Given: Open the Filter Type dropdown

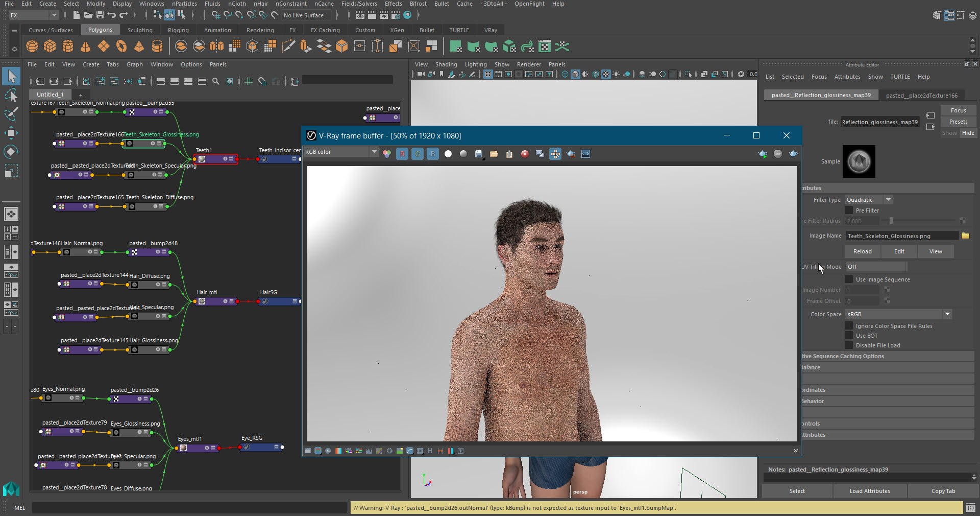Looking at the screenshot, I should [869, 200].
